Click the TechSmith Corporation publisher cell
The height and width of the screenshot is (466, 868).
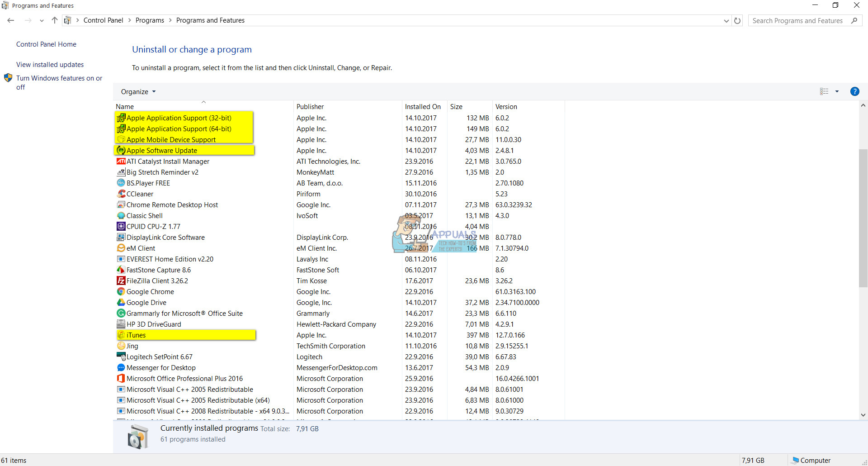pos(331,346)
